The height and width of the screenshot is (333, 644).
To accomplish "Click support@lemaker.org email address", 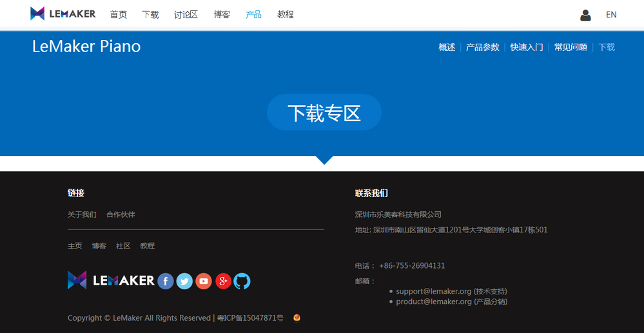I will [434, 292].
